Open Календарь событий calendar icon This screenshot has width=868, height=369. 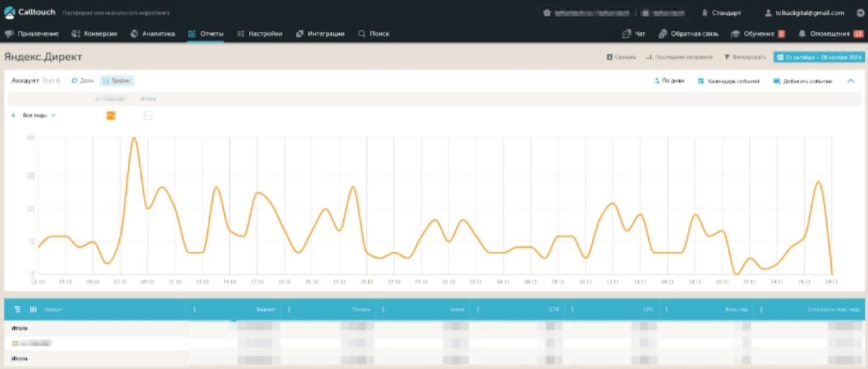coord(701,81)
